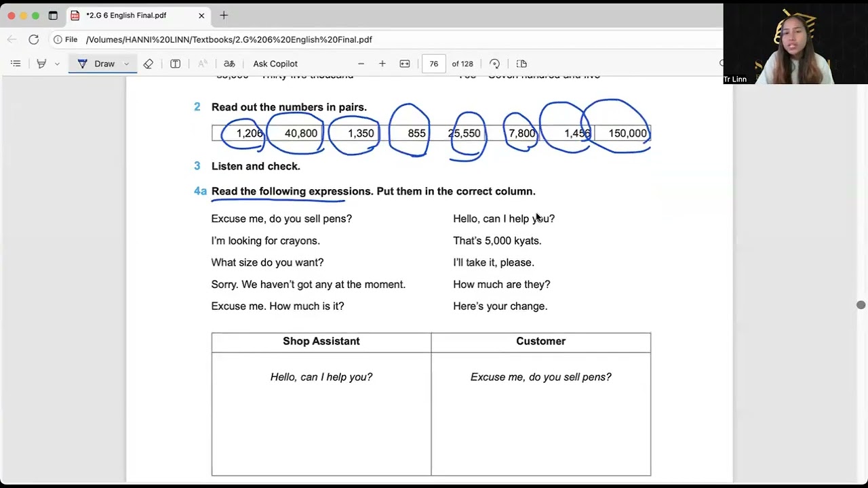Viewport: 868px width, 488px height.
Task: Select the Add text tool
Action: pos(176,64)
